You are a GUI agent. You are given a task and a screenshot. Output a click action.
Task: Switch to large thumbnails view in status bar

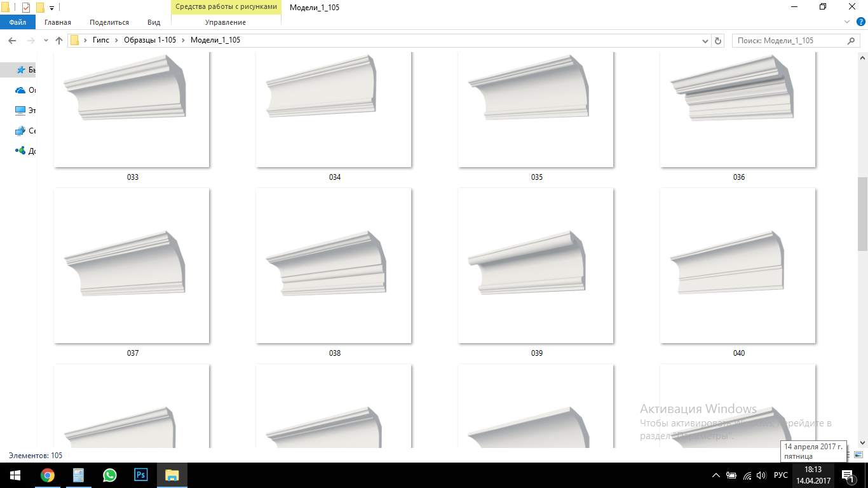tap(858, 456)
